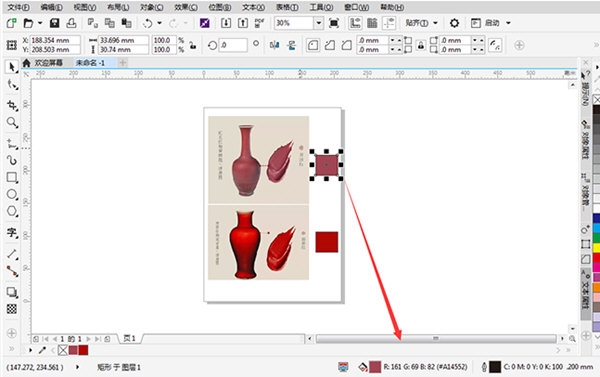Open 工具 menu

click(x=321, y=7)
